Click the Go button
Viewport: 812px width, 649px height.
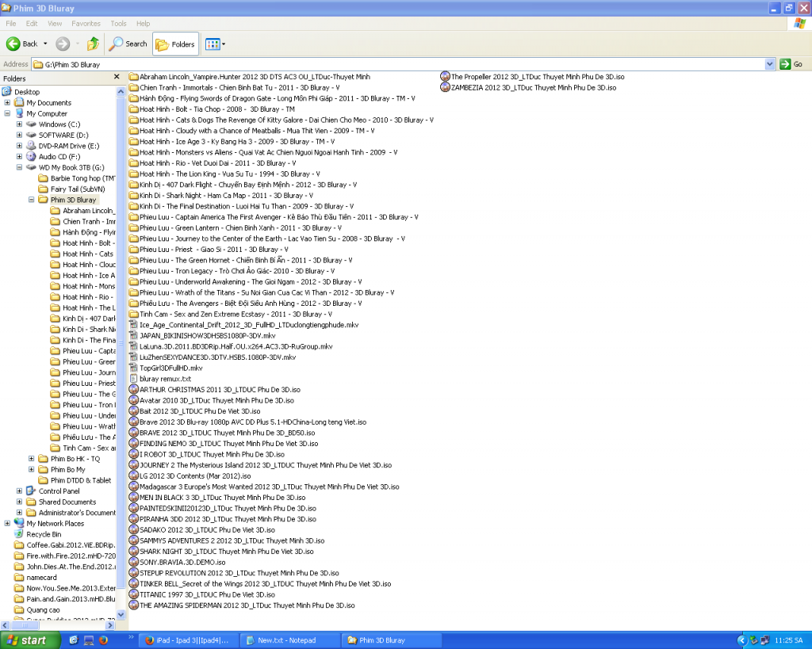pyautogui.click(x=791, y=64)
